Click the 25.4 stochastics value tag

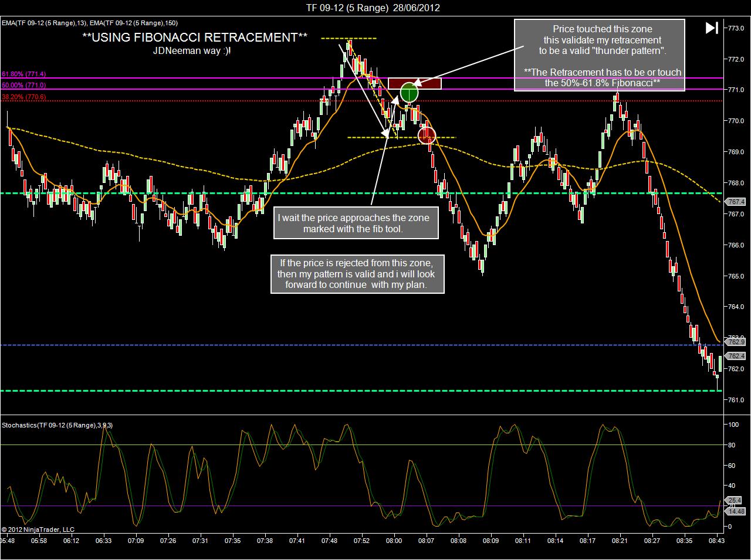(735, 500)
